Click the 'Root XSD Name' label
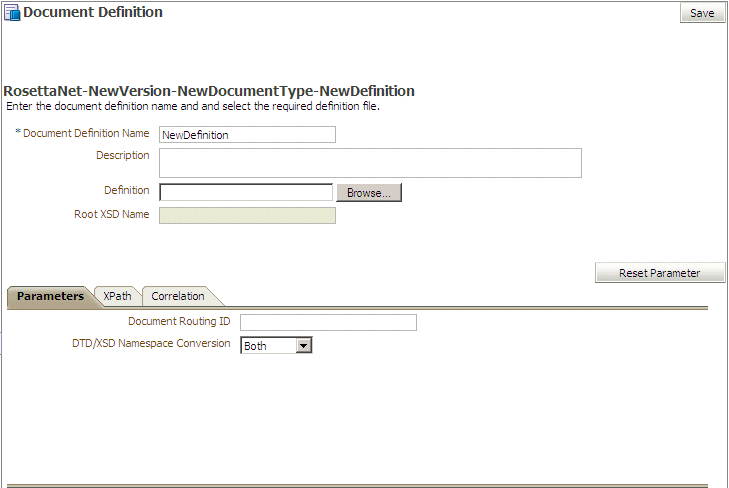 (x=112, y=214)
